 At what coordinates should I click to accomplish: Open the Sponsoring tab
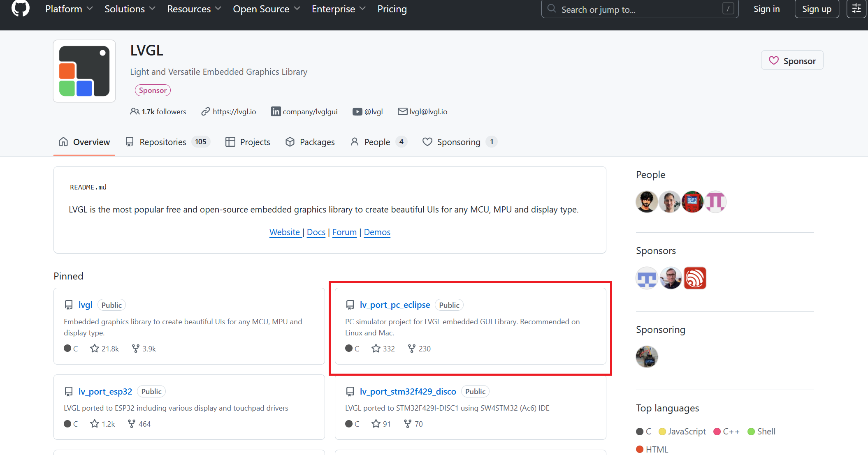pyautogui.click(x=459, y=142)
